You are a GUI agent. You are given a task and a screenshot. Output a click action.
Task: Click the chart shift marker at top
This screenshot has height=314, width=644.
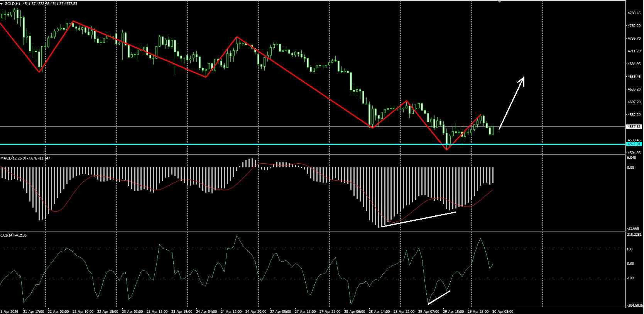coord(500,2)
